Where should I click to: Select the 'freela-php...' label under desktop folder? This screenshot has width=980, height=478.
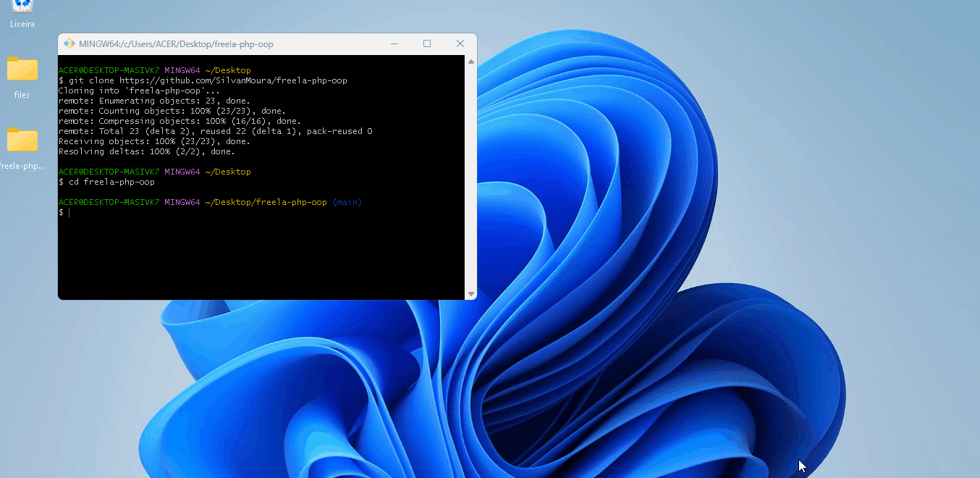point(22,166)
